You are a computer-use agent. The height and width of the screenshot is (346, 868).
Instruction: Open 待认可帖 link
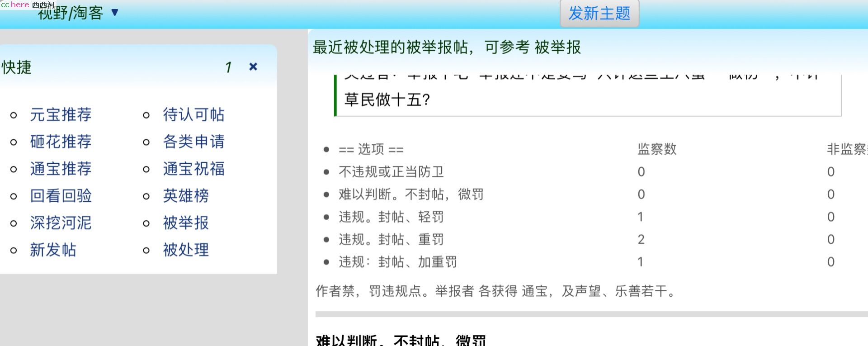(193, 115)
